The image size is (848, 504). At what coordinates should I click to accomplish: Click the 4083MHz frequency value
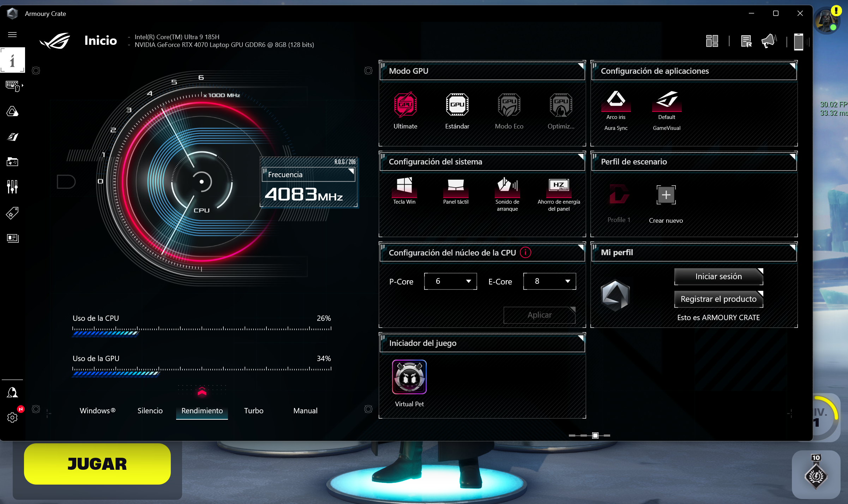[304, 194]
